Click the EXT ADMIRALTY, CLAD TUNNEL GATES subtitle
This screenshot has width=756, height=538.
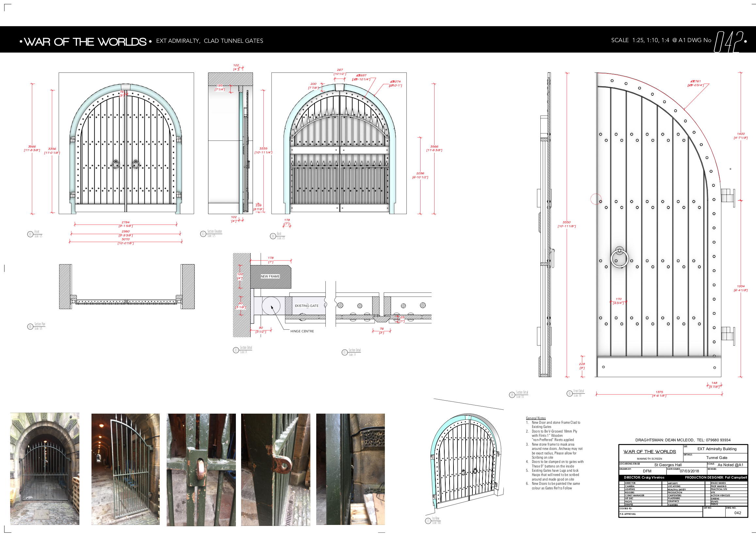coord(209,41)
